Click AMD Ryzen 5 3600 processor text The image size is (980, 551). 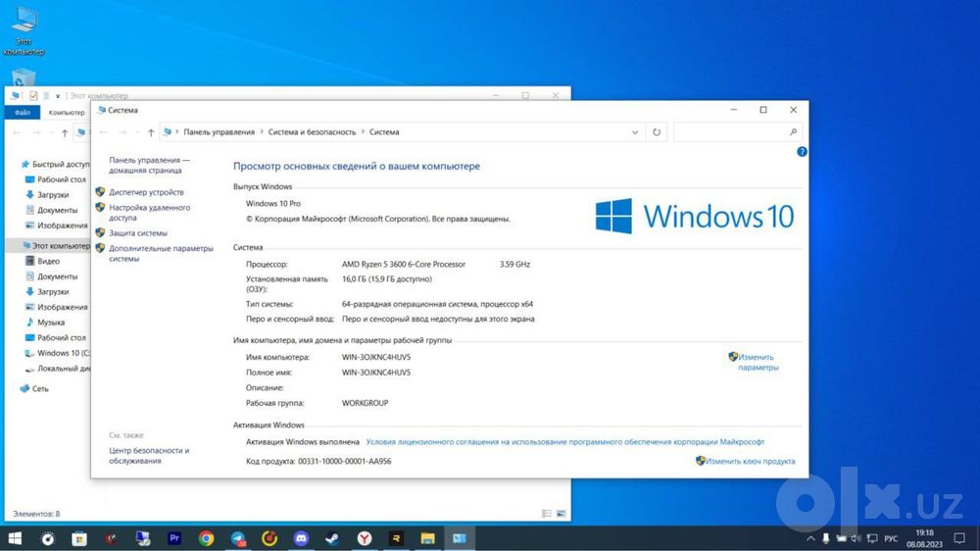click(x=403, y=264)
